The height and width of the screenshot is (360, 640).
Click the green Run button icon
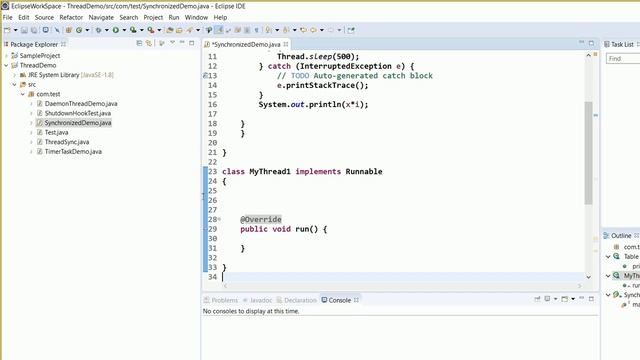[116, 30]
